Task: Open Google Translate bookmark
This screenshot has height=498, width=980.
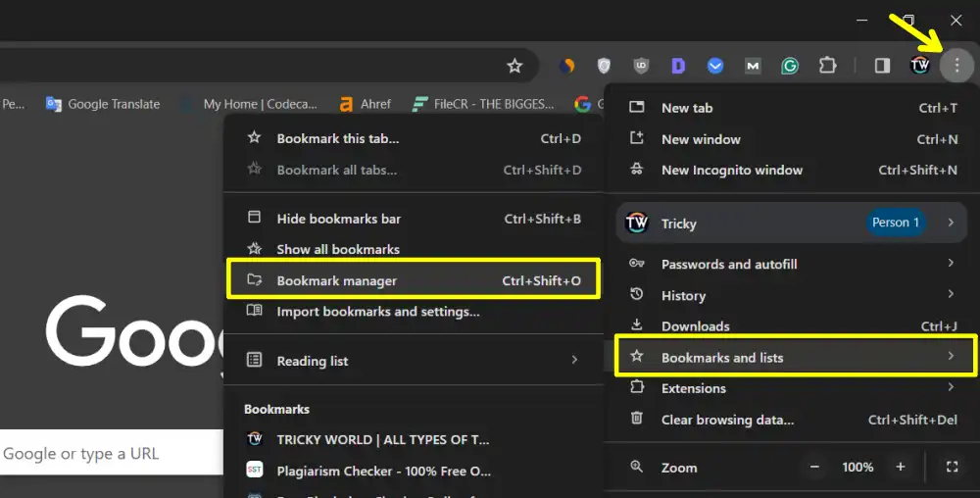Action: tap(103, 104)
